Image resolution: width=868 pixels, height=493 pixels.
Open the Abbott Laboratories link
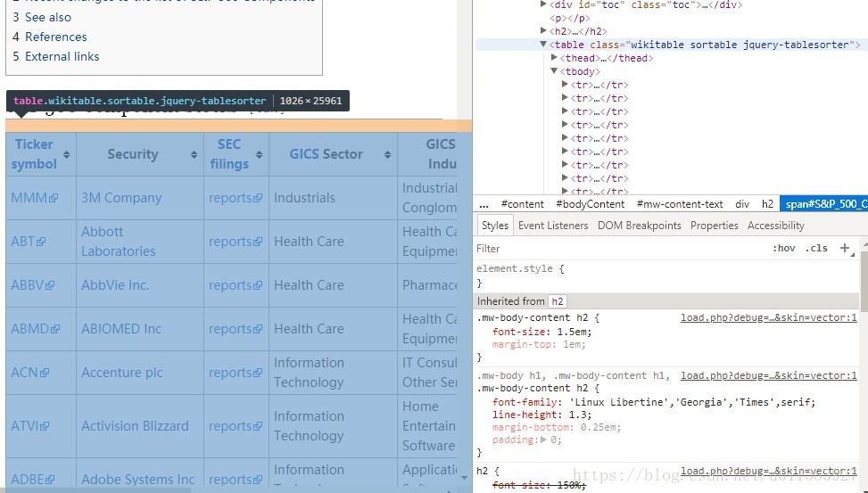[x=119, y=242]
